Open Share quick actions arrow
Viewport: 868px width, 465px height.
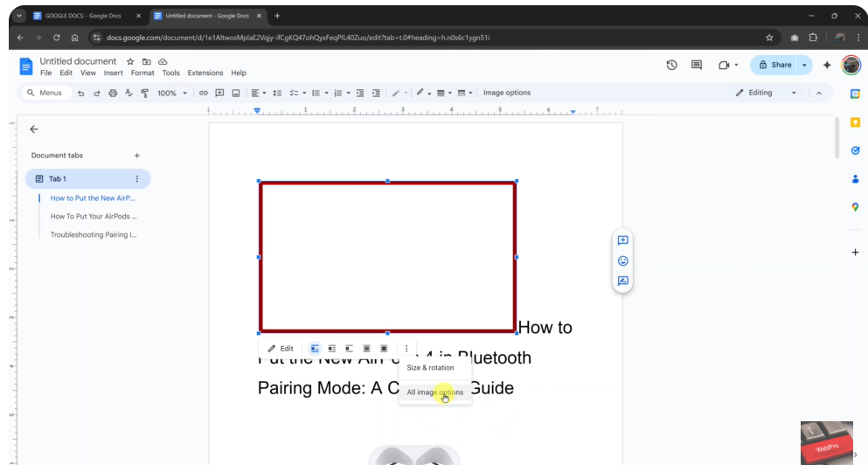[804, 65]
